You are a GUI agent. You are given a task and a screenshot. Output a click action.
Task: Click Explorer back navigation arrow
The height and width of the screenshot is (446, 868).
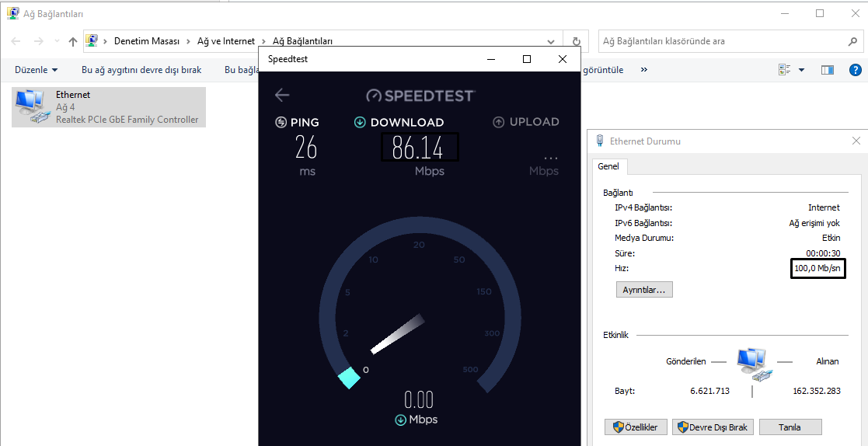pos(16,41)
